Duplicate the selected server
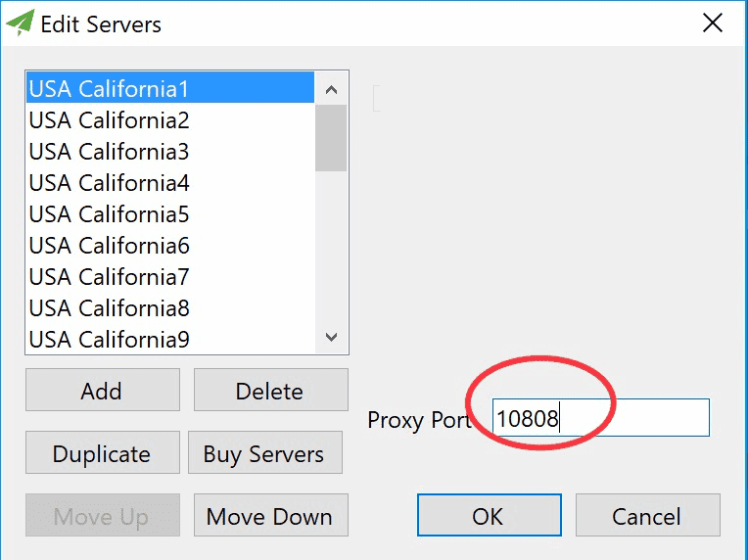 click(x=102, y=453)
